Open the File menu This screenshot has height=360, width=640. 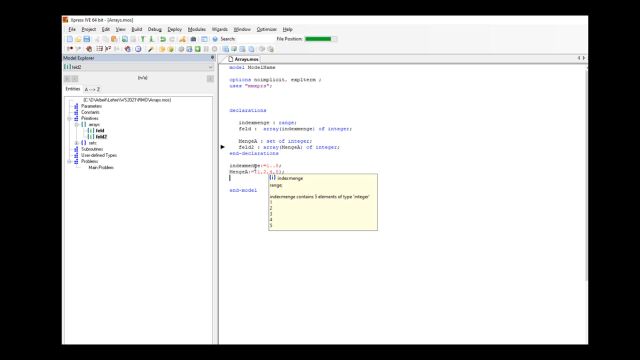coord(72,29)
